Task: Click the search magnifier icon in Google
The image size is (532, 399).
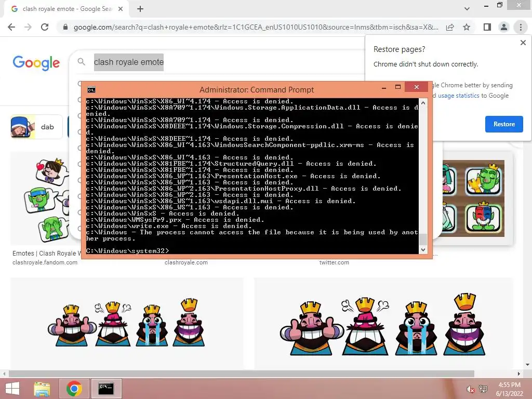Action: [81, 62]
